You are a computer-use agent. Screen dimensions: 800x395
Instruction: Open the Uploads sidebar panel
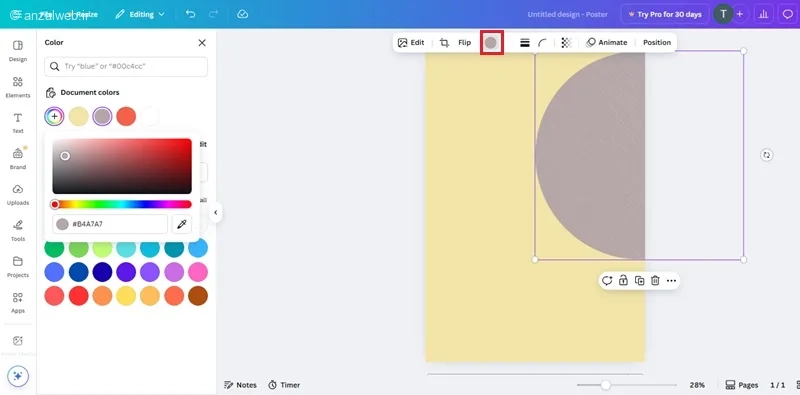tap(18, 194)
